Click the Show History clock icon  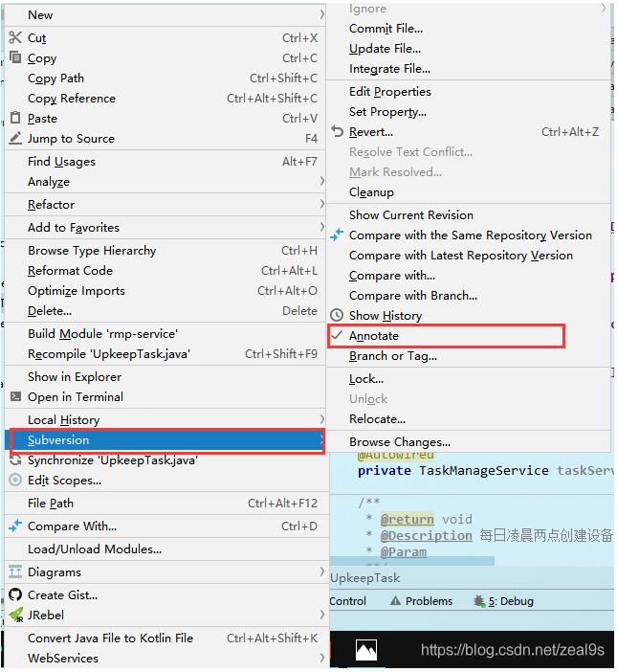(x=337, y=316)
